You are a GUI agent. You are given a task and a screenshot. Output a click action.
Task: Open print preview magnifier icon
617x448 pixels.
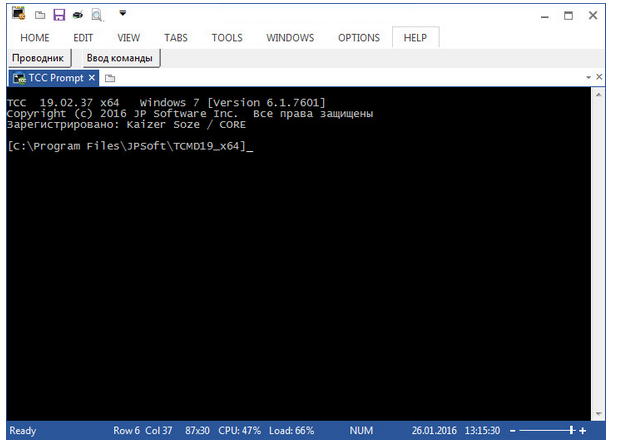97,15
